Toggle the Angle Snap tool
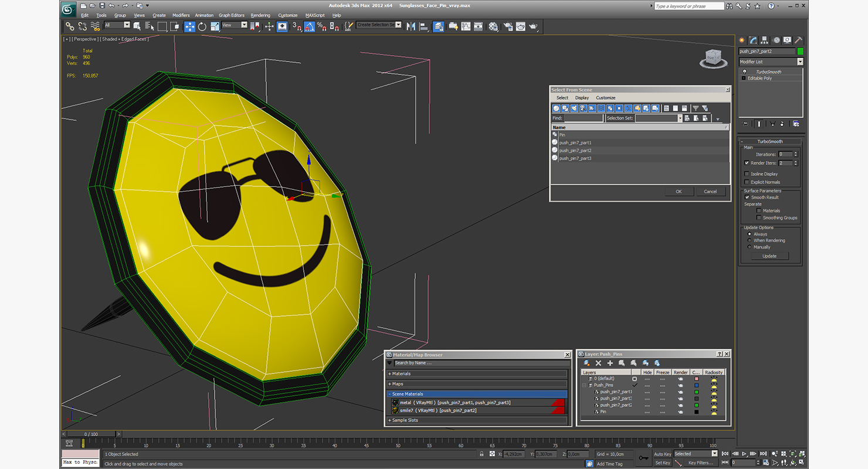The width and height of the screenshot is (868, 469). pyautogui.click(x=309, y=26)
